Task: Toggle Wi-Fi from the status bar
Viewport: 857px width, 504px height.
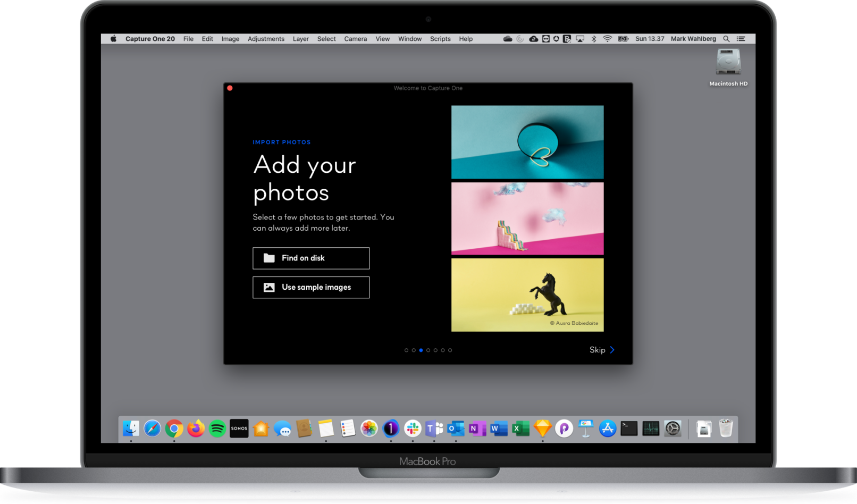Action: [x=608, y=38]
